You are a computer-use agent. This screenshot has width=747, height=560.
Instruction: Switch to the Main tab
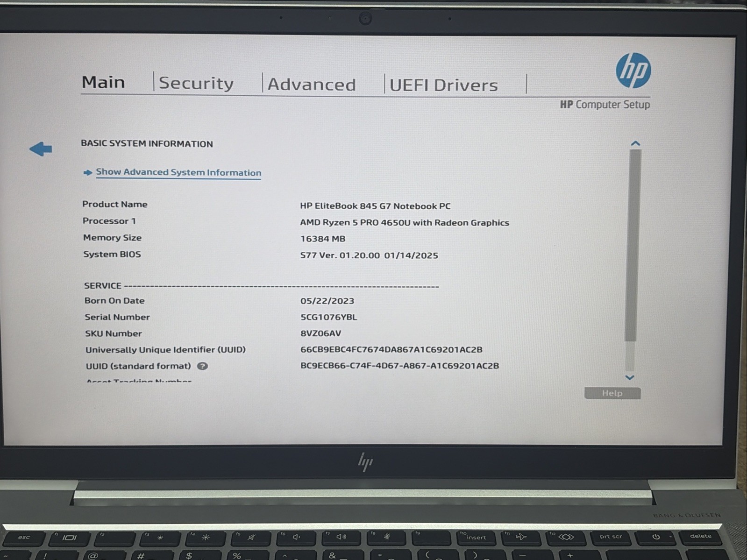pyautogui.click(x=103, y=82)
